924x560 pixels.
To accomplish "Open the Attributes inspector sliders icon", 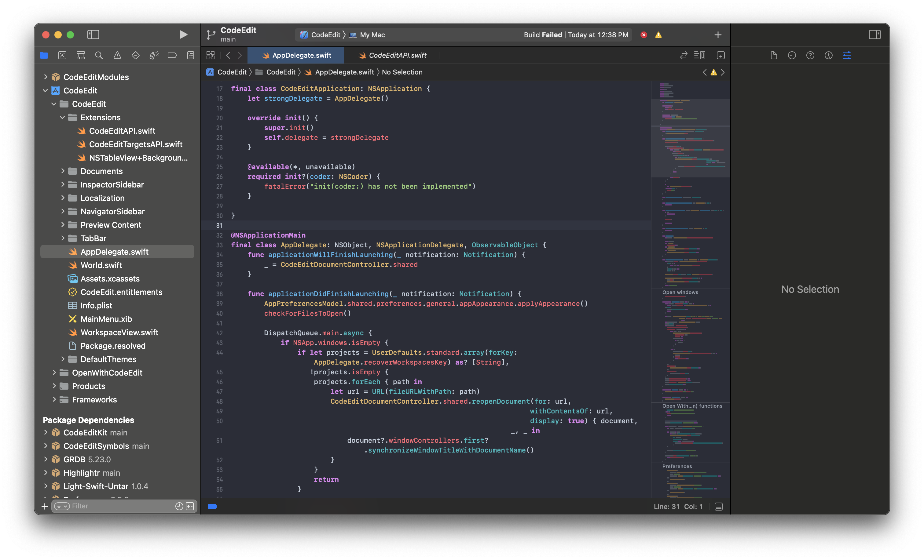I will (x=847, y=56).
